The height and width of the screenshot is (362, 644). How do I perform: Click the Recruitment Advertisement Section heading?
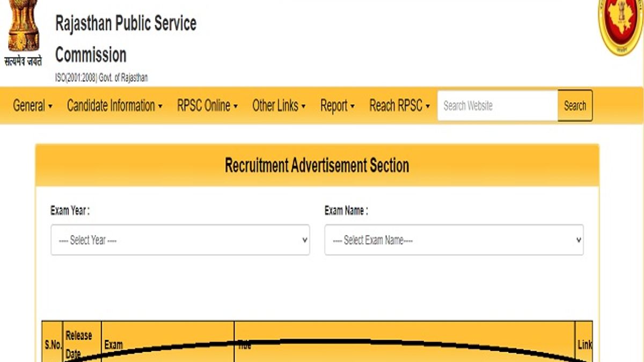pyautogui.click(x=317, y=165)
